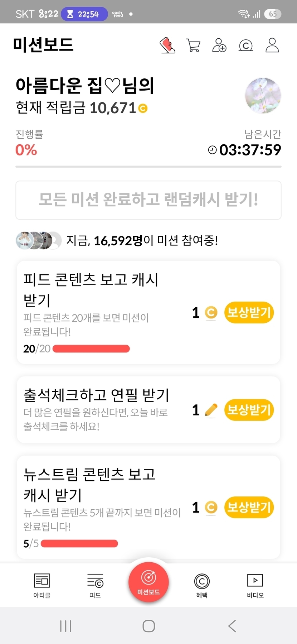This screenshot has width=297, height=644.
Task: Claim the 출석체크 pencil reward
Action: click(249, 410)
